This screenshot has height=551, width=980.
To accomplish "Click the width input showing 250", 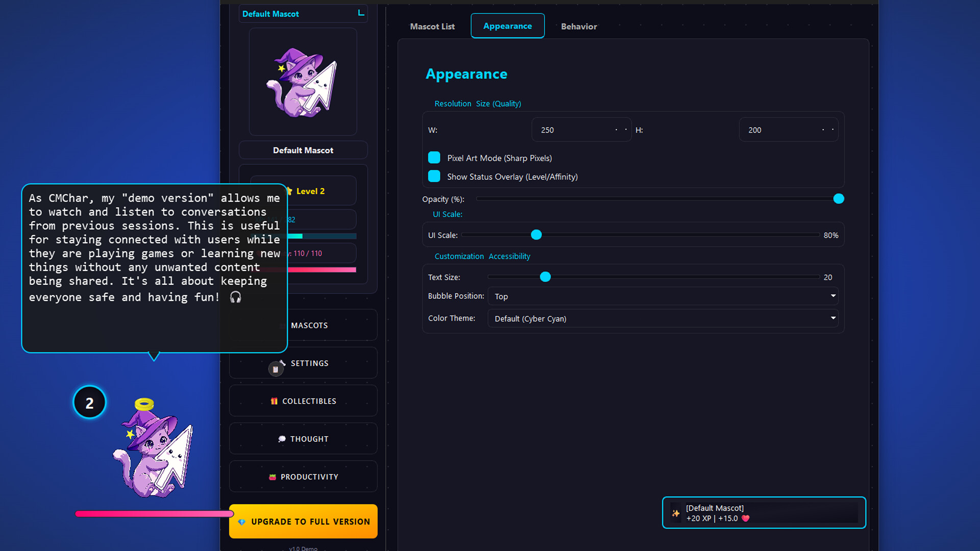I will coord(581,130).
